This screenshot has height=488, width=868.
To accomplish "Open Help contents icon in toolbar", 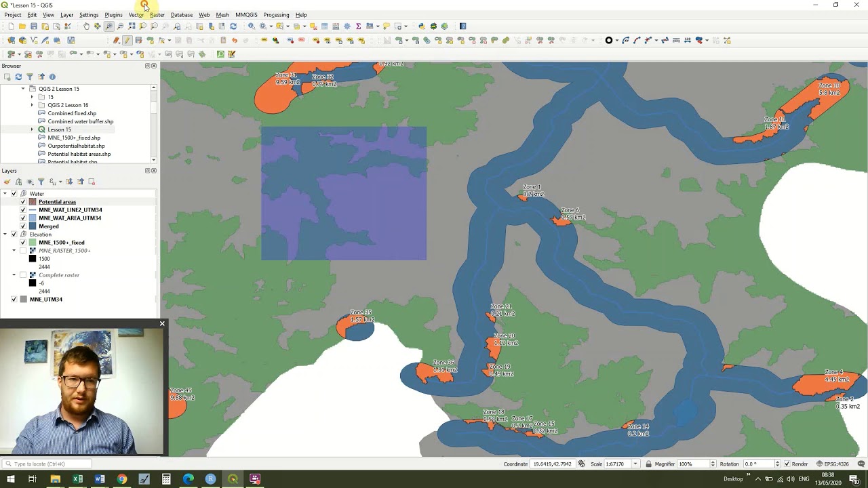I will pos(463,26).
